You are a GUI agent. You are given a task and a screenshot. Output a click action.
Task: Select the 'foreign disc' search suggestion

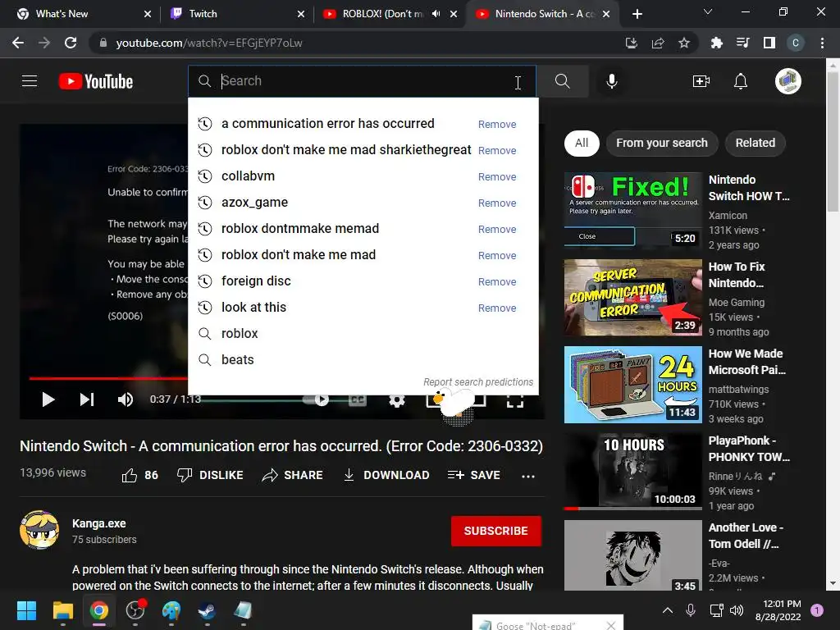click(x=256, y=281)
